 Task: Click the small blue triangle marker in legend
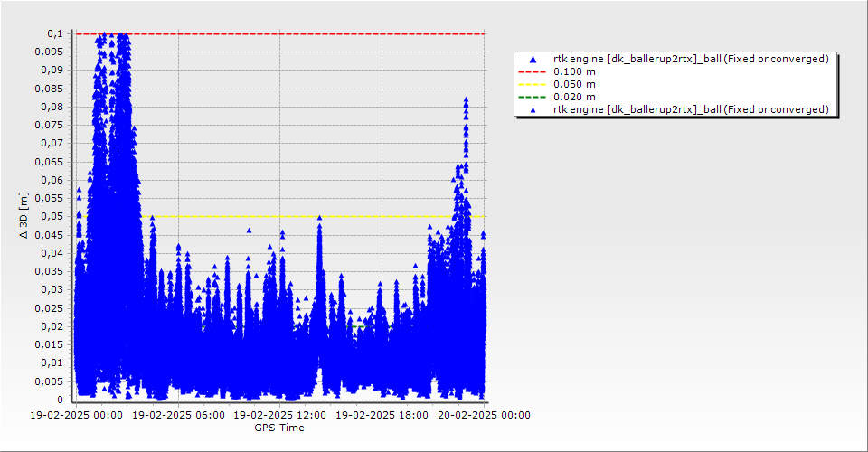(x=533, y=110)
